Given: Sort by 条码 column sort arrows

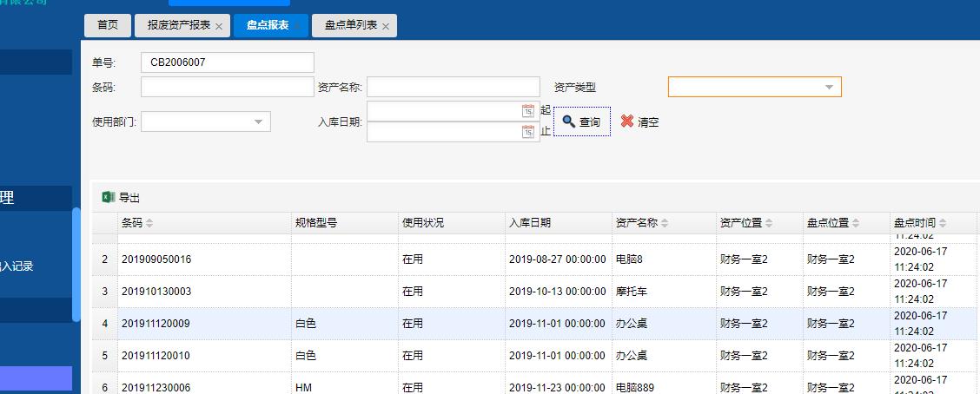Looking at the screenshot, I should click(x=149, y=224).
